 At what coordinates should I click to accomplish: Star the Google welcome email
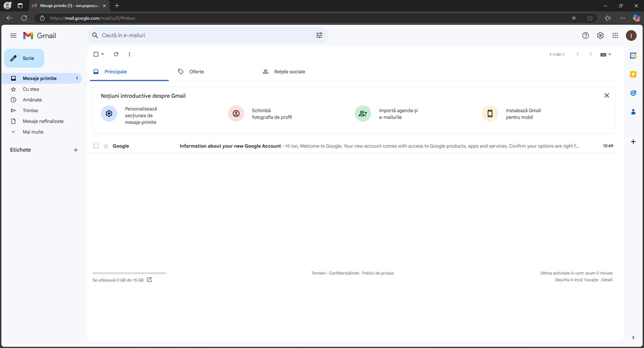106,146
